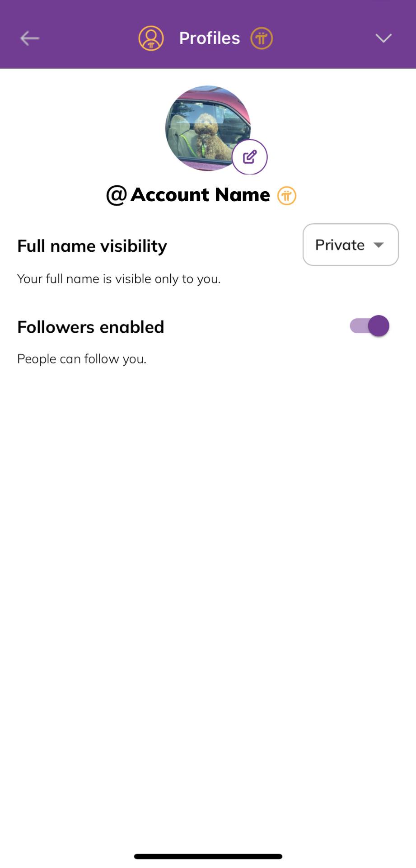Tap the back arrow in the header
The image size is (416, 868).
tap(30, 38)
